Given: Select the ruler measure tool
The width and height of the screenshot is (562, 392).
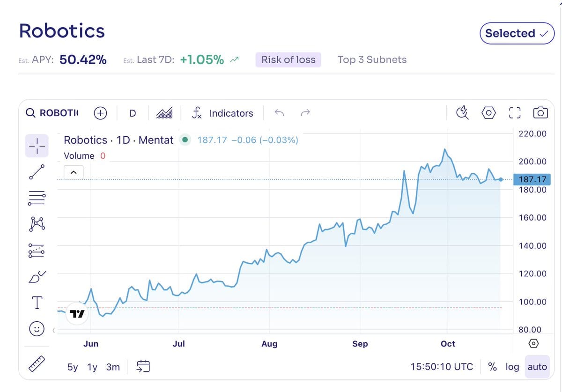Looking at the screenshot, I should click(x=37, y=363).
